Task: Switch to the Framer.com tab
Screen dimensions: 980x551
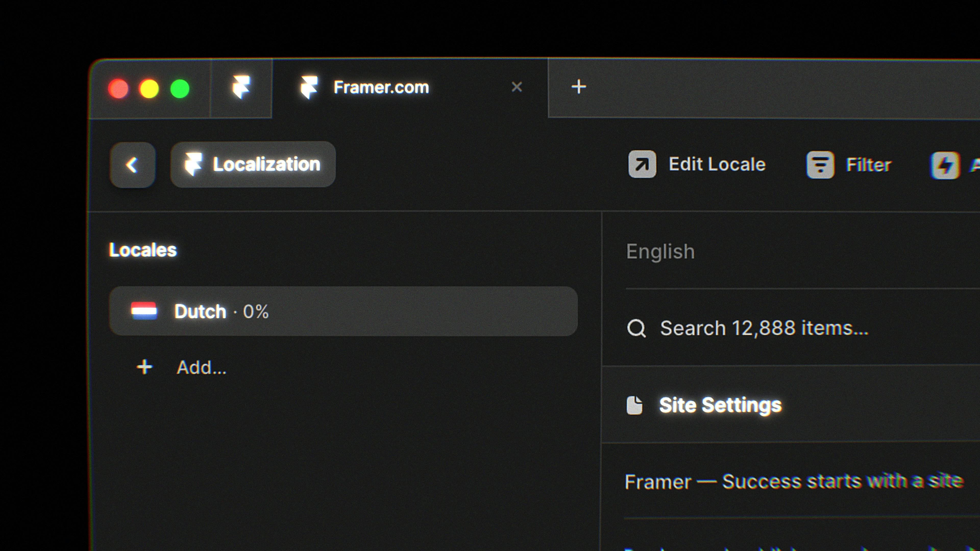Action: pos(410,87)
